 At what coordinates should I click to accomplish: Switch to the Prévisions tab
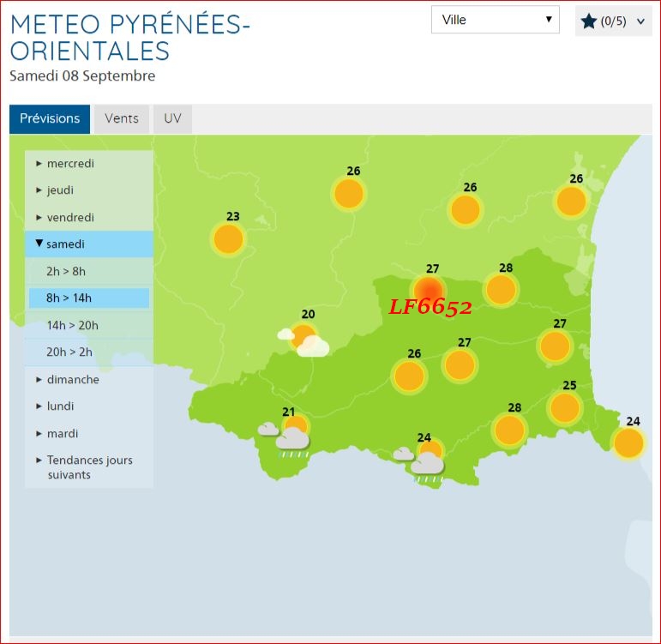click(x=50, y=118)
